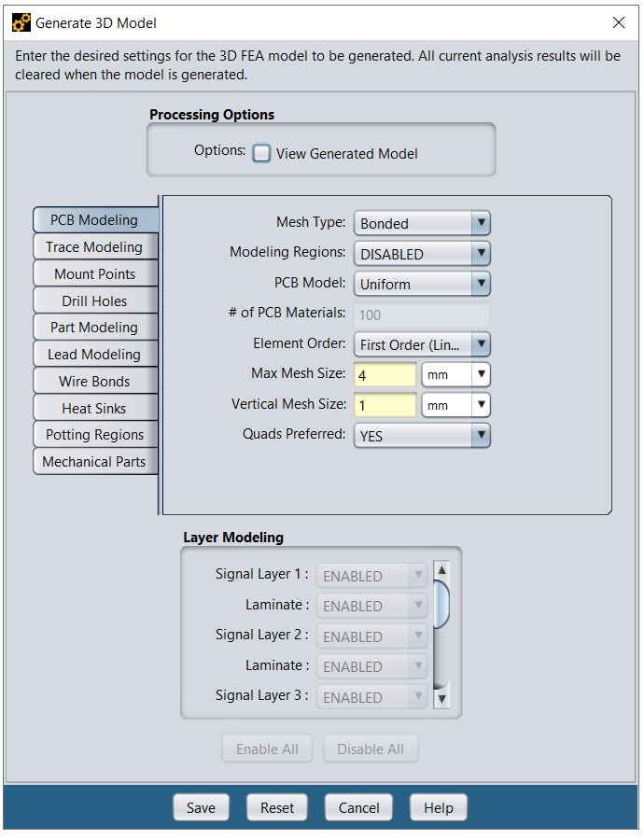Image resolution: width=644 pixels, height=839 pixels.
Task: Reset all settings to defaults
Action: (x=276, y=807)
